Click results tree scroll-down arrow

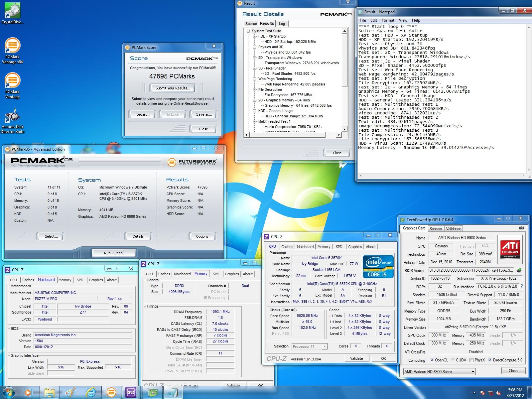click(344, 129)
